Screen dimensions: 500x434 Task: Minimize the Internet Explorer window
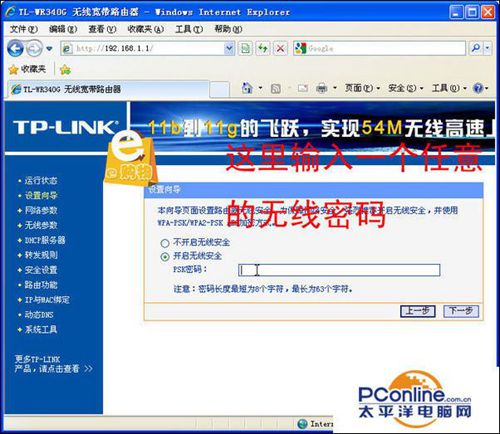[x=456, y=12]
